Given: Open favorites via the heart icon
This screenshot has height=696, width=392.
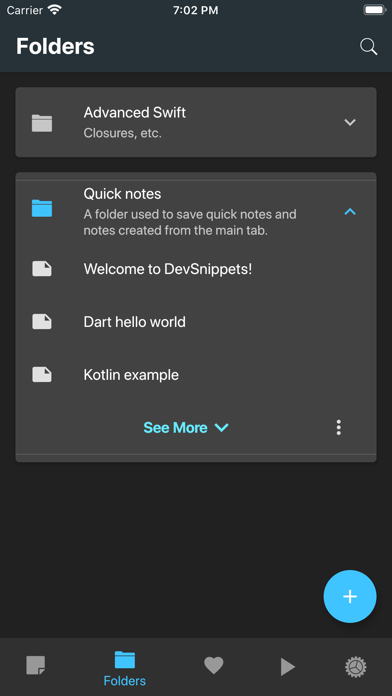Looking at the screenshot, I should (214, 666).
